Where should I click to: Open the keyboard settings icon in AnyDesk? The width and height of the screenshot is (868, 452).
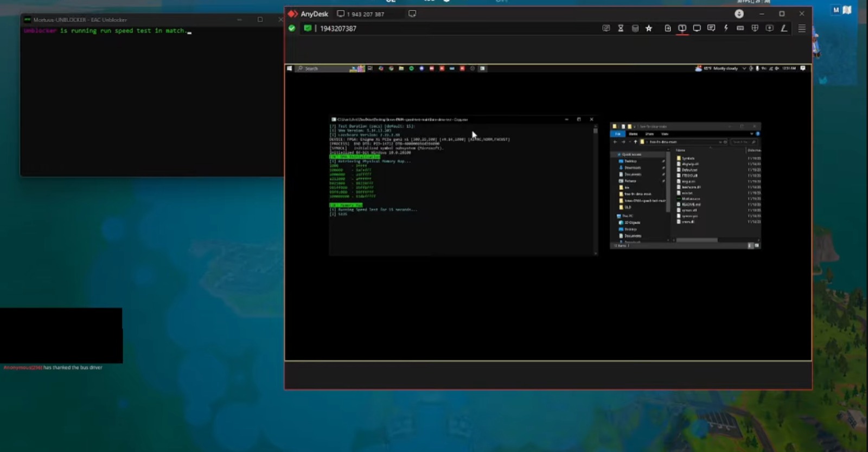(x=740, y=28)
